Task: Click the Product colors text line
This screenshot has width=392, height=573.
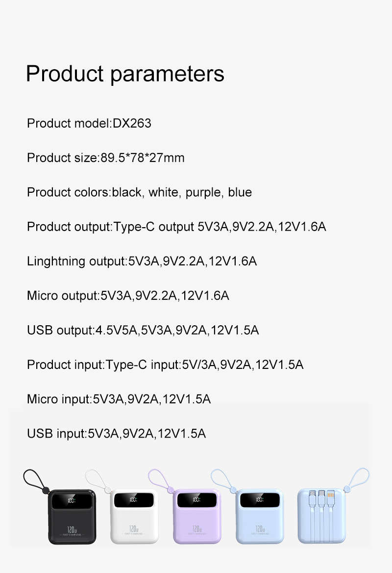Action: point(139,192)
